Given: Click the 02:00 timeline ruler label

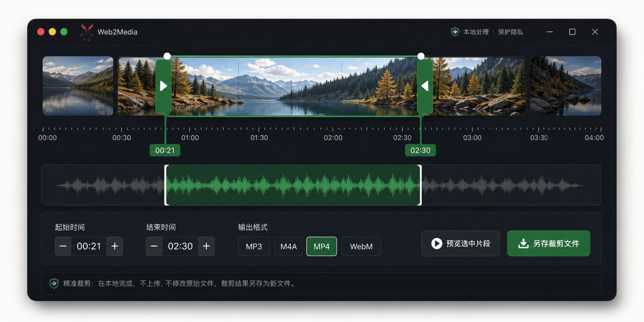Looking at the screenshot, I should pyautogui.click(x=333, y=138).
